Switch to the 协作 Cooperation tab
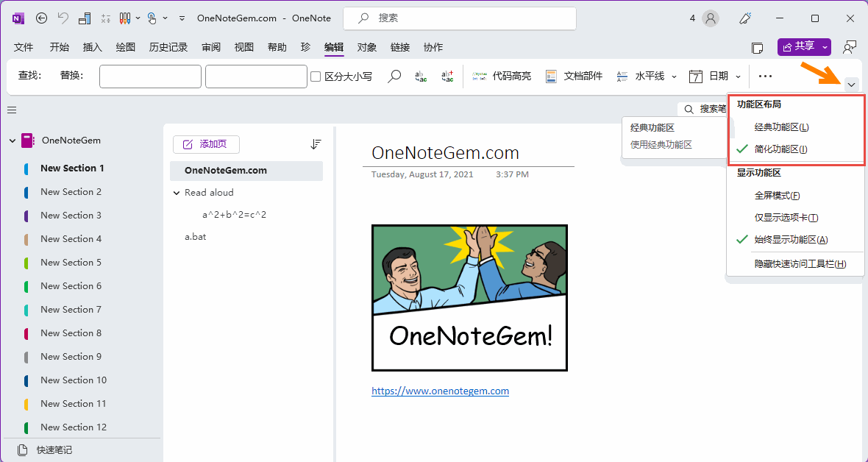This screenshot has width=868, height=462. click(x=433, y=48)
